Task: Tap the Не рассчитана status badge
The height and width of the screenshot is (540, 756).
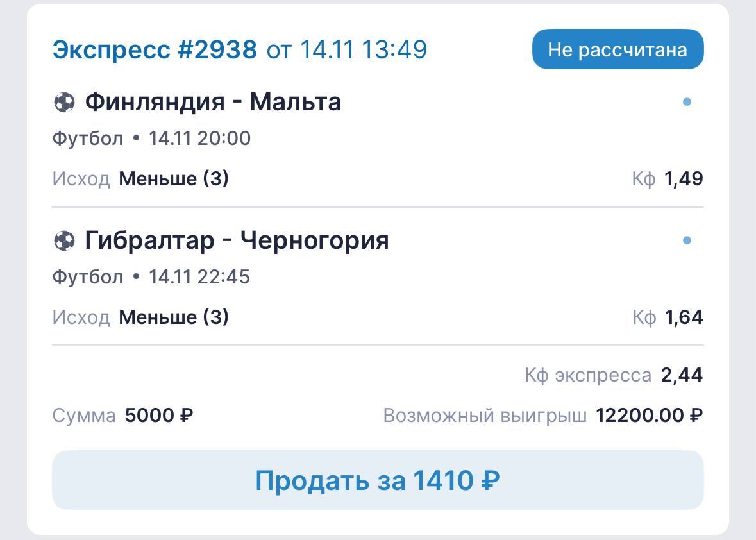Action: [617, 49]
